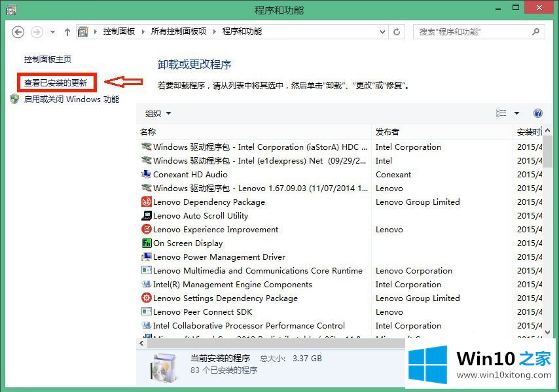Image resolution: width=559 pixels, height=392 pixels.
Task: Open the 组织 dropdown menu
Action: point(158,113)
